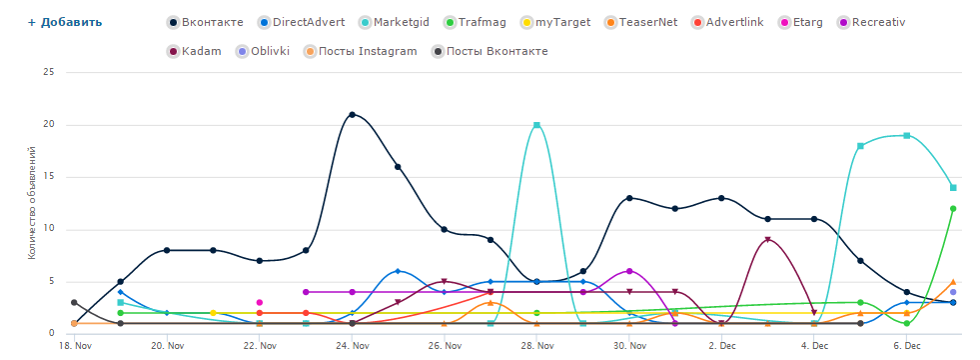This screenshot has width=980, height=360.
Task: Click the Recreativ purple legend marker
Action: tap(843, 23)
